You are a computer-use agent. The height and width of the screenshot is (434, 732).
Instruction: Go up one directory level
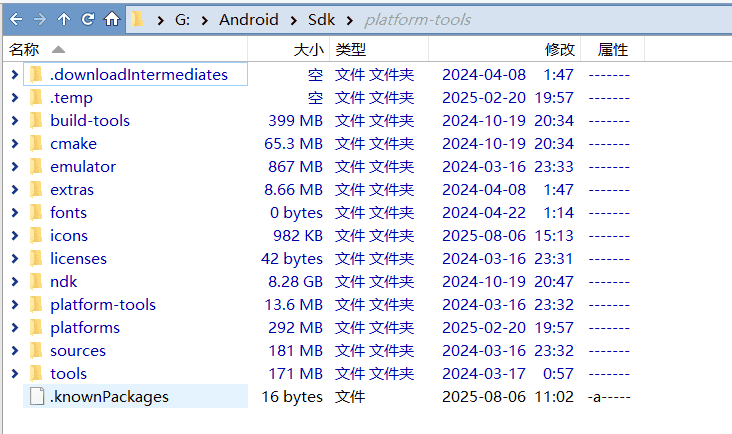pos(64,19)
